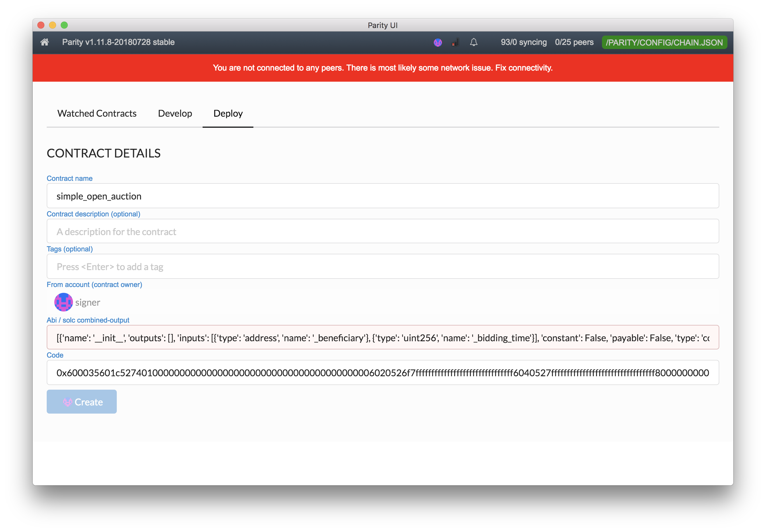766x532 pixels.
Task: Click the Code label
Action: pos(55,355)
